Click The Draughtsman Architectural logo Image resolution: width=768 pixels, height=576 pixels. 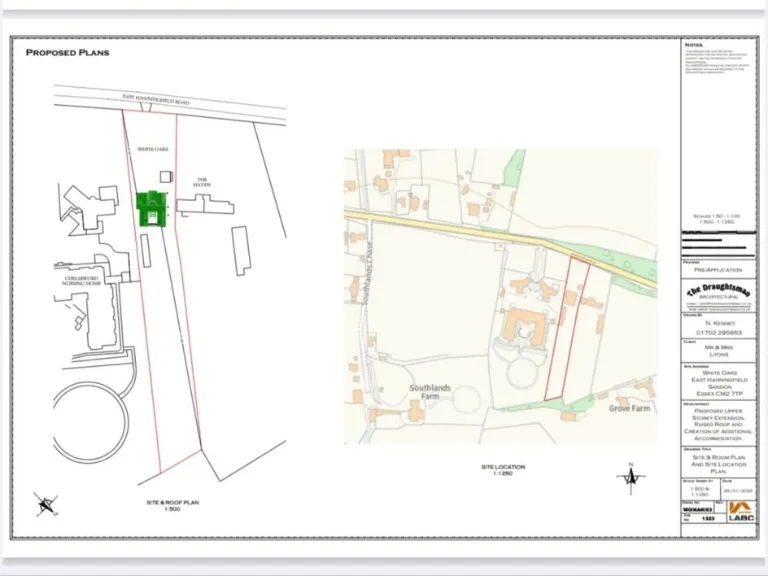point(717,293)
